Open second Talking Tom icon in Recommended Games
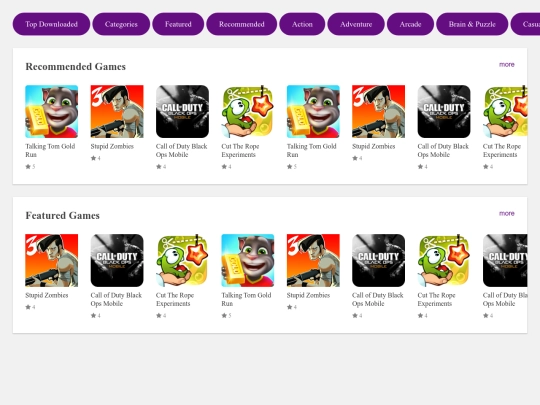 pos(313,112)
